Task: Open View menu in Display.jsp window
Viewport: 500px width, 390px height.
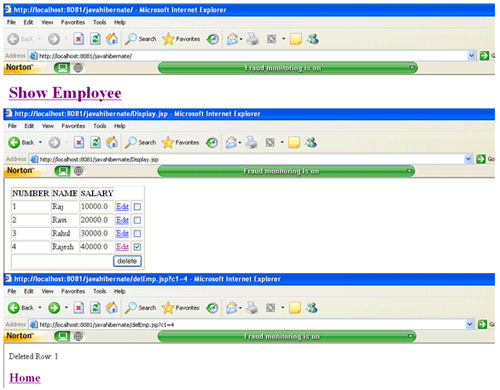Action: [48, 126]
